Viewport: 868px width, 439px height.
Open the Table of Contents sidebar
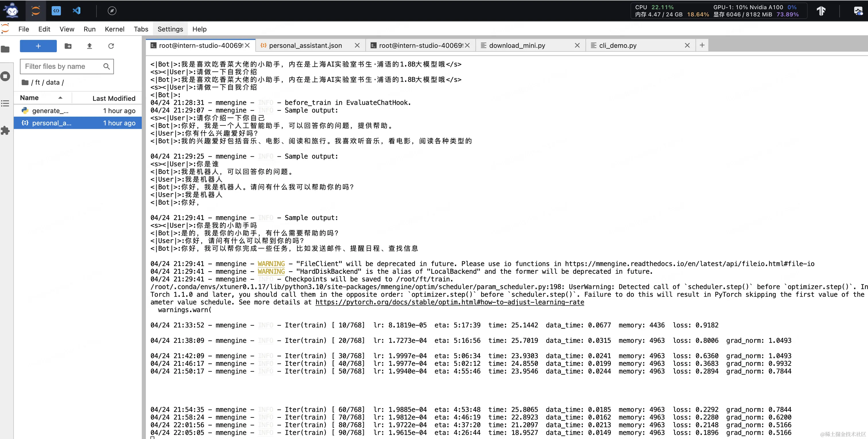click(x=5, y=103)
